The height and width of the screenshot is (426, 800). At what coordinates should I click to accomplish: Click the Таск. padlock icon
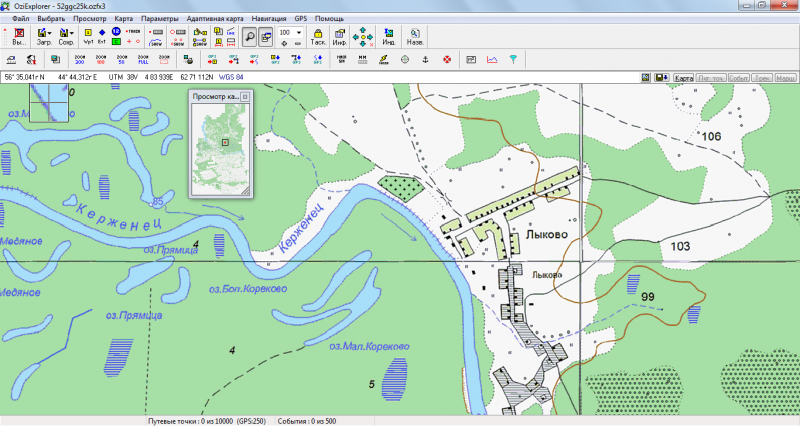[317, 37]
